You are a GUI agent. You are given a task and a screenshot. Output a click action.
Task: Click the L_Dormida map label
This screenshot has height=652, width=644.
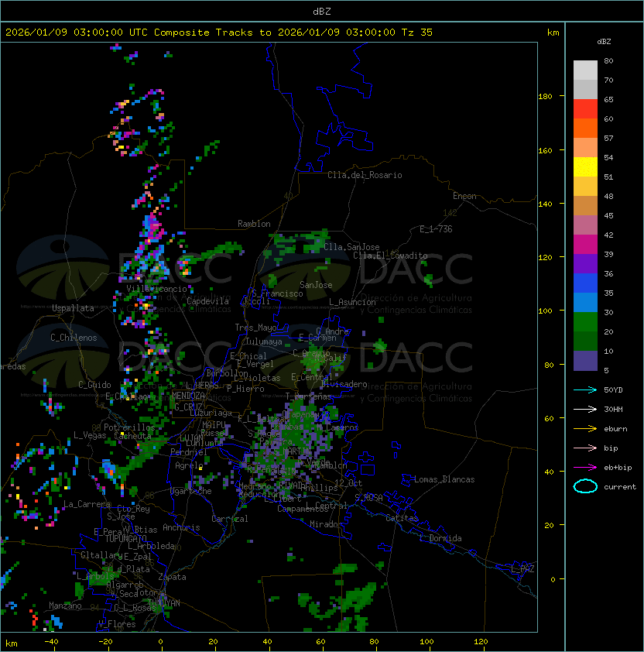440,538
